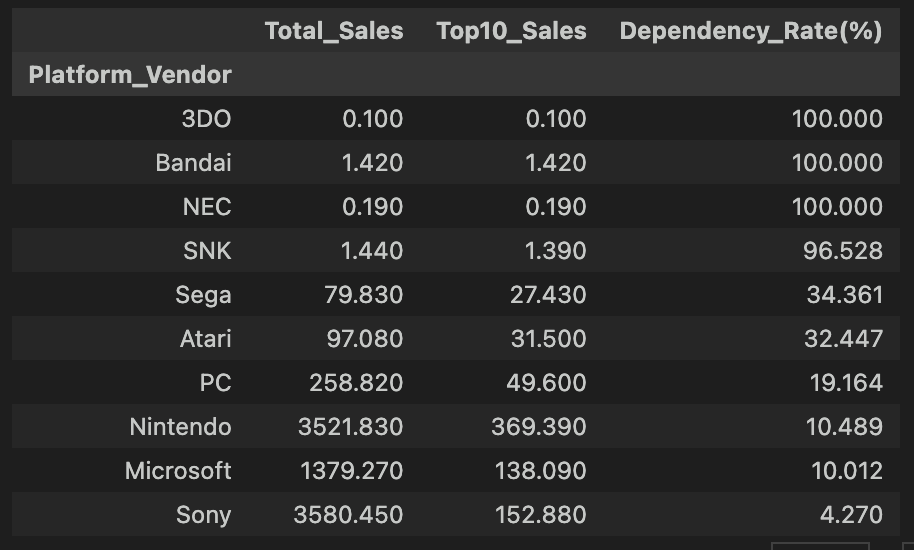This screenshot has width=914, height=550.
Task: Select Atari's Top10 sales value 31.500
Action: tap(547, 339)
